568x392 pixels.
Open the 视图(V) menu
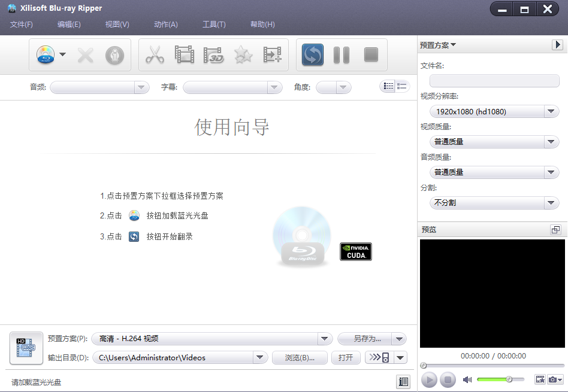[x=117, y=25]
